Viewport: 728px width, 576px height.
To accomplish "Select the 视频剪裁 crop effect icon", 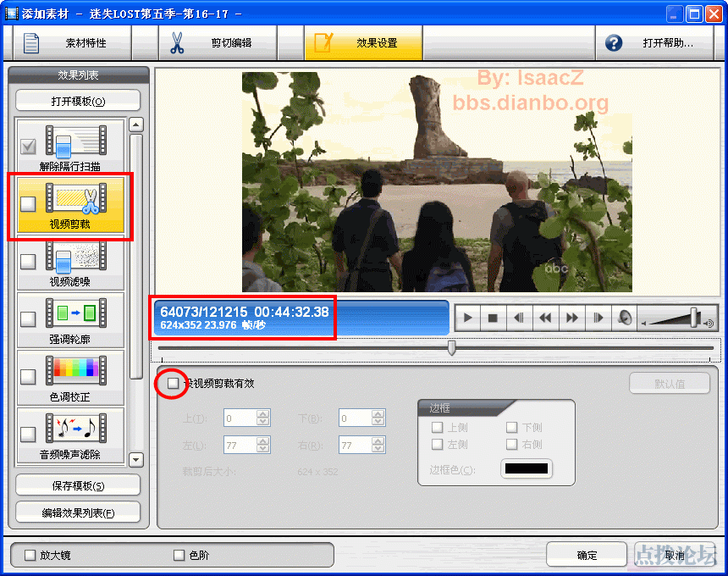I will (x=76, y=199).
